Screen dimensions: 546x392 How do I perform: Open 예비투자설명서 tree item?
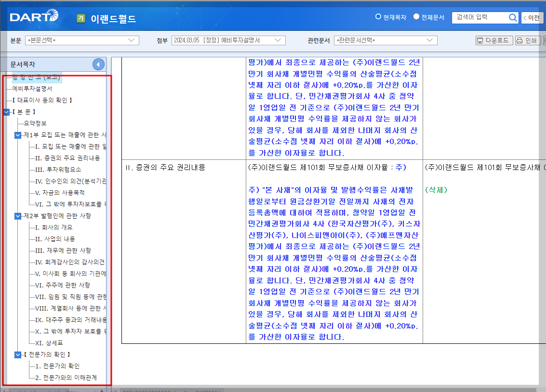[32, 89]
